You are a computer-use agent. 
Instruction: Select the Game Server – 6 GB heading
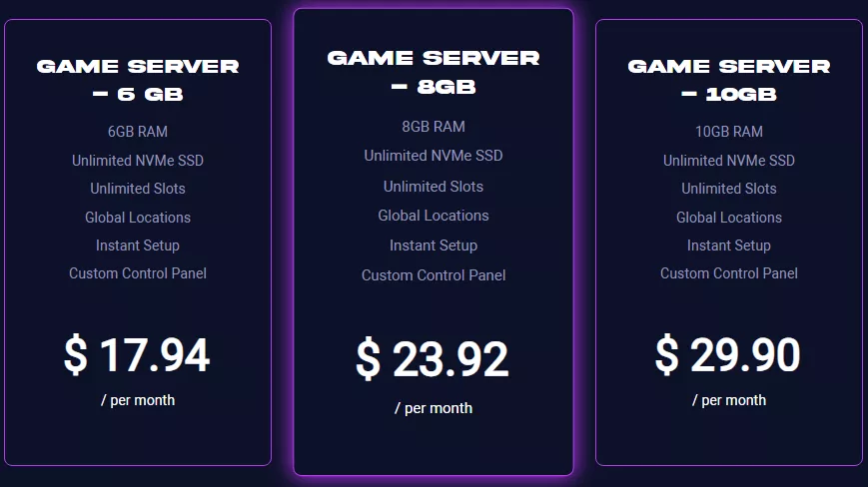coord(138,80)
